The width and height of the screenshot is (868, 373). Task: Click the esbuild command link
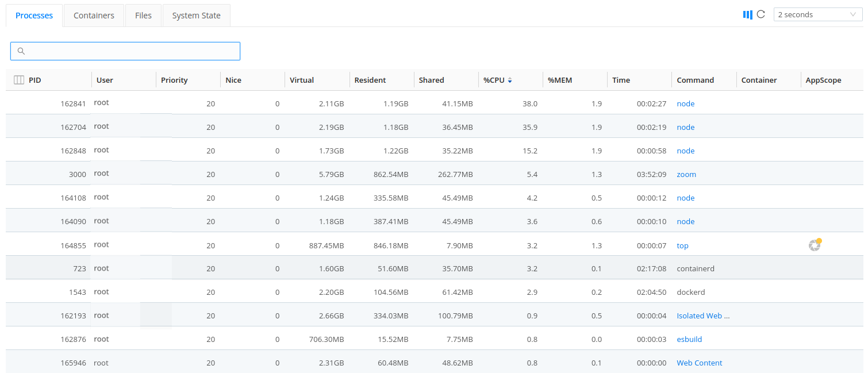[x=689, y=340]
